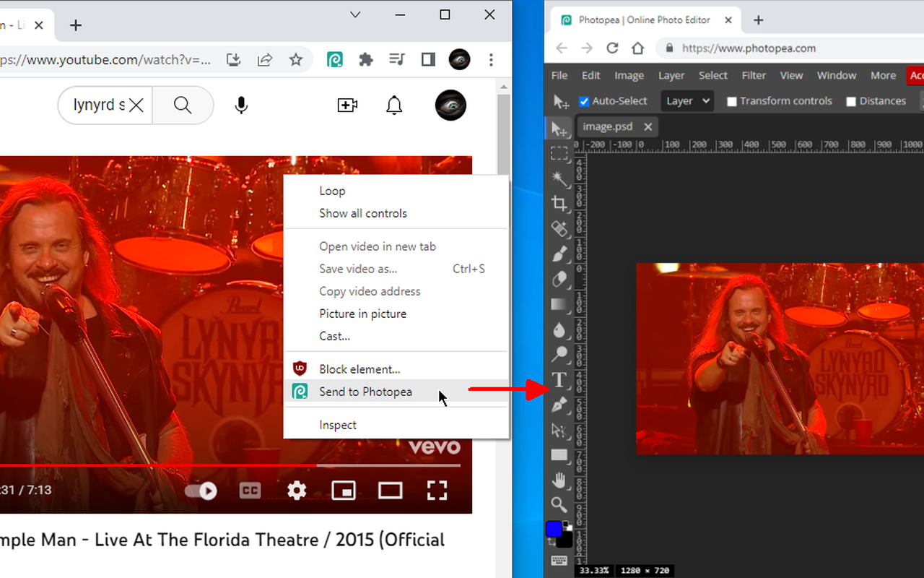Screen dimensions: 924x578
Task: Open YouTube player settings gear
Action: point(296,491)
